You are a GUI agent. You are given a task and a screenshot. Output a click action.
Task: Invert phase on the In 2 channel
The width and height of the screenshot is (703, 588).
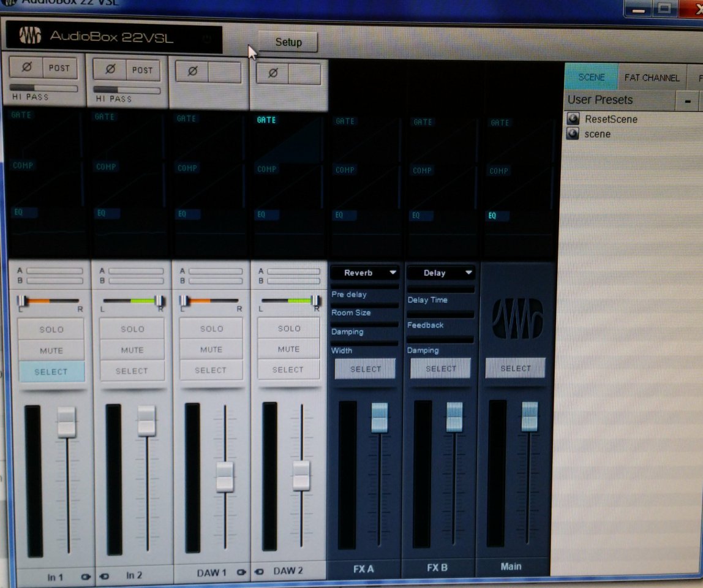(x=110, y=70)
